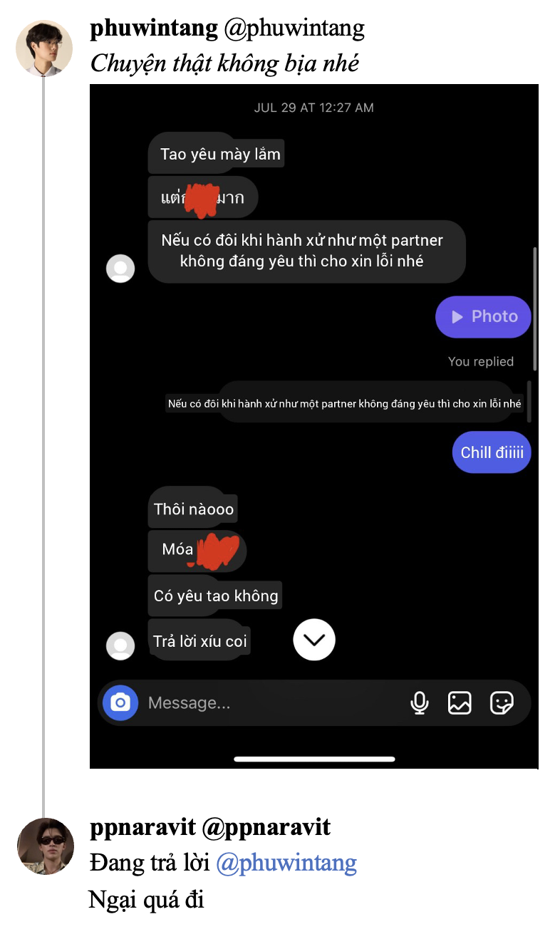Tap the sender avatar beside 'Trả lời xíu coi'
The width and height of the screenshot is (560, 929).
coord(120,645)
